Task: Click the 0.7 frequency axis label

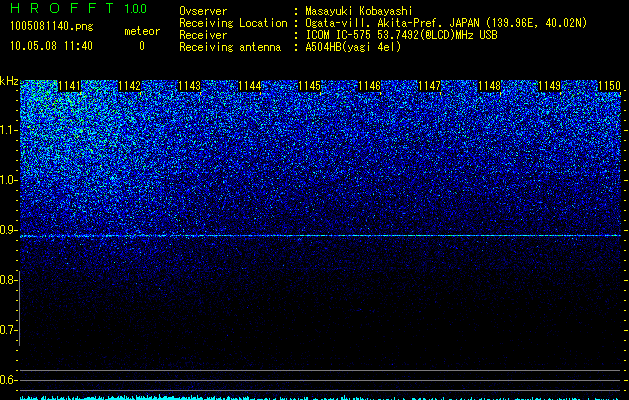Action: [x=8, y=330]
